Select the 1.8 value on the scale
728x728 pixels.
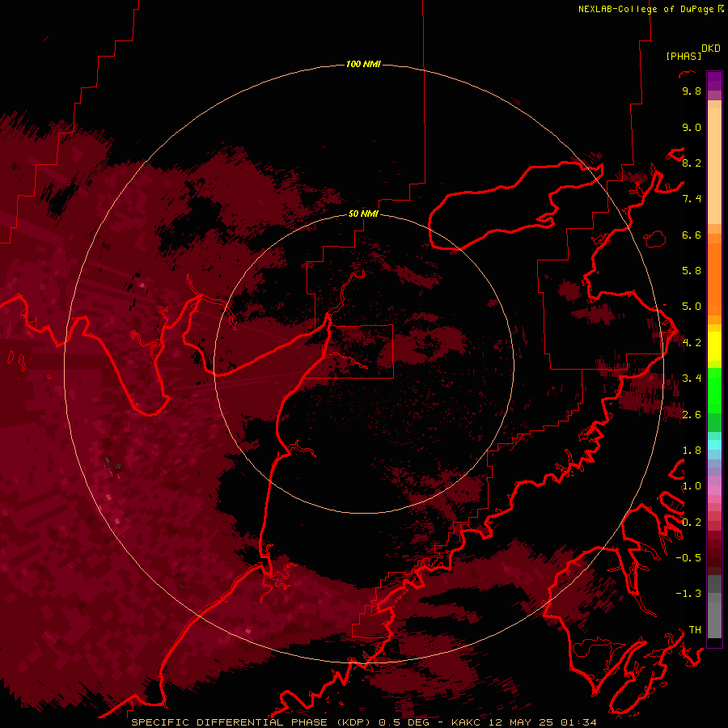[x=692, y=451]
